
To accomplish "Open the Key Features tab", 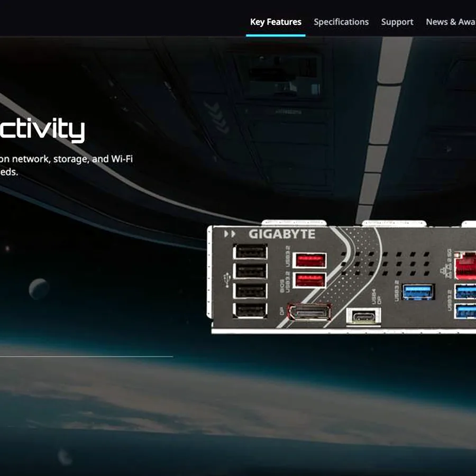I will pyautogui.click(x=276, y=22).
